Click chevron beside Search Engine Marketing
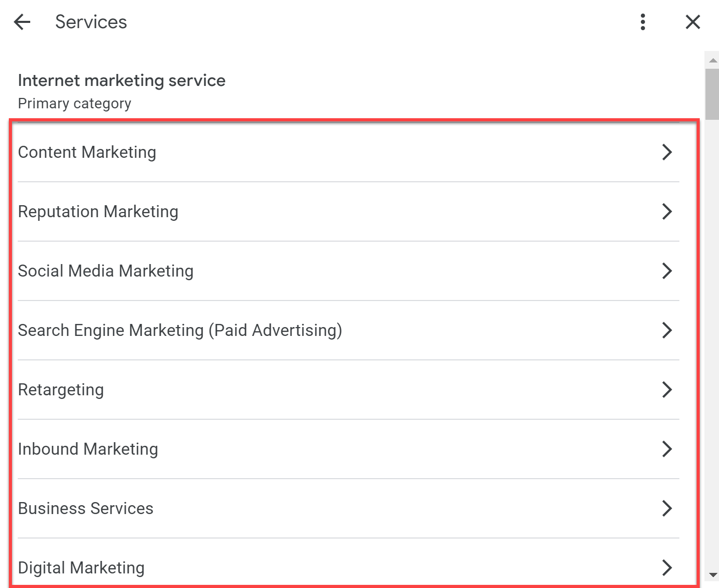The width and height of the screenshot is (719, 588). (x=667, y=330)
